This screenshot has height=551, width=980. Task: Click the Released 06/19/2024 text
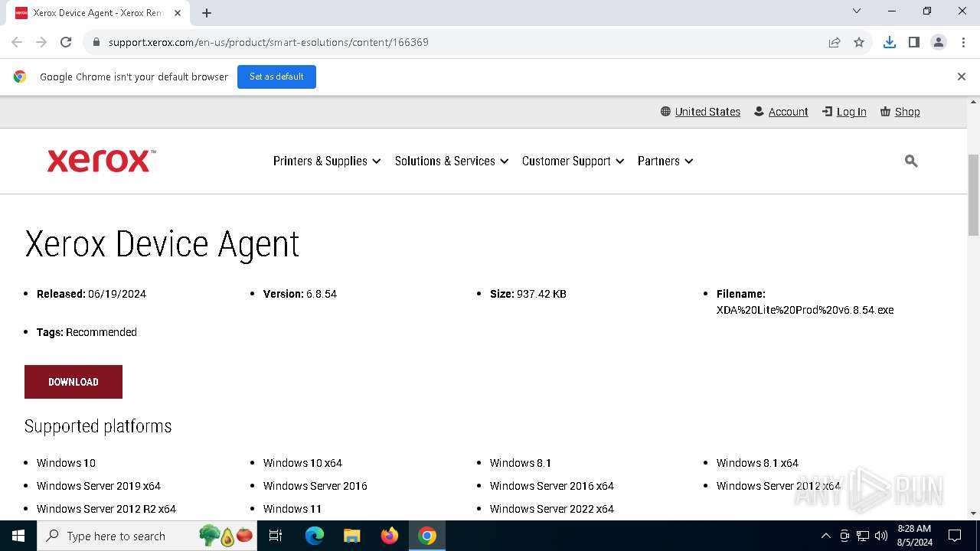(x=91, y=294)
